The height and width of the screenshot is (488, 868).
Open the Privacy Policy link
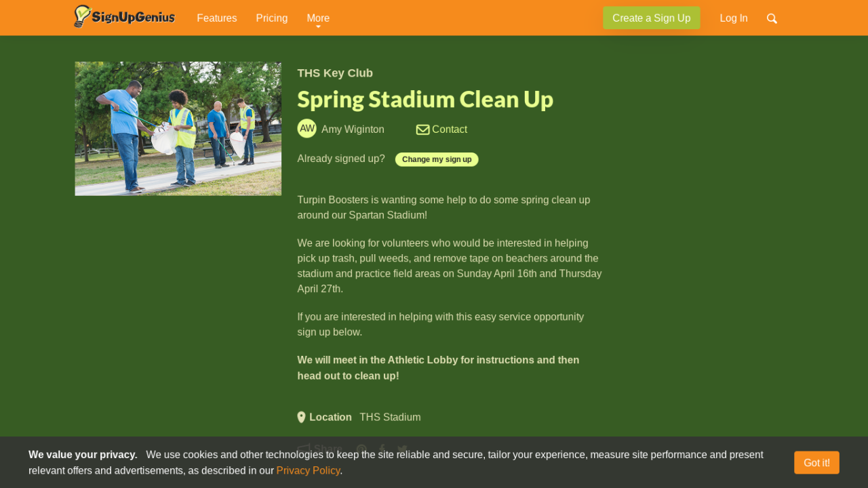coord(308,470)
